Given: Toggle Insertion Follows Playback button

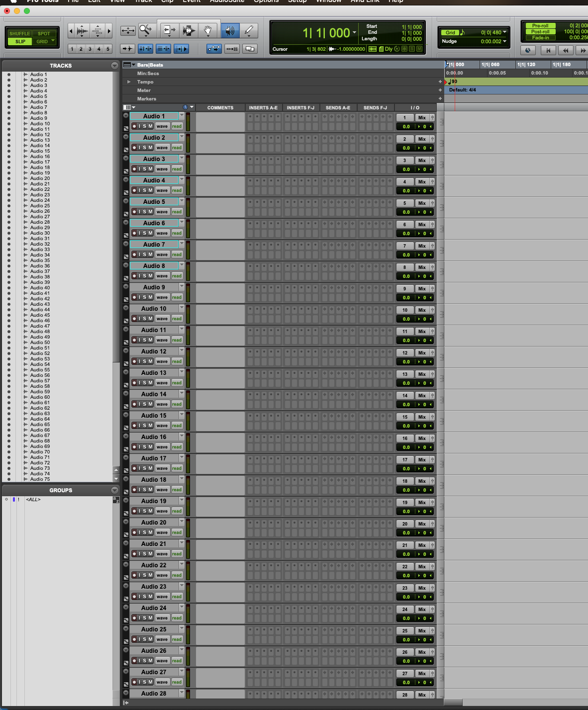Looking at the screenshot, I should [x=181, y=49].
